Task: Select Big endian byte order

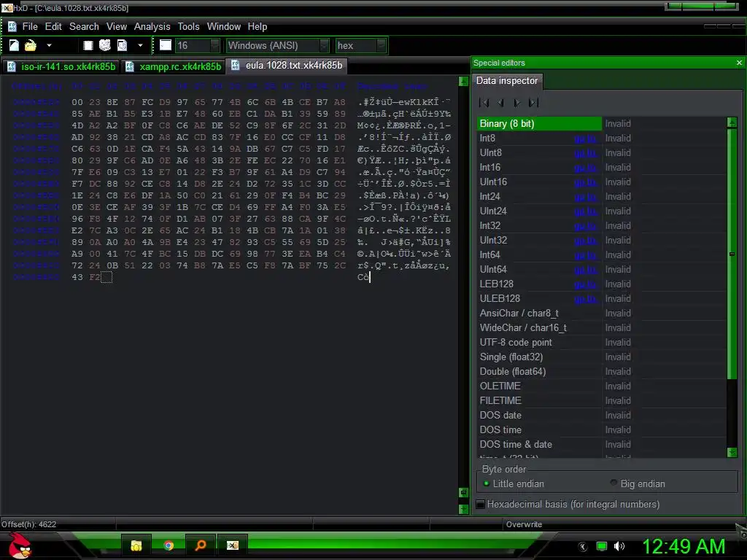Action: pyautogui.click(x=638, y=484)
